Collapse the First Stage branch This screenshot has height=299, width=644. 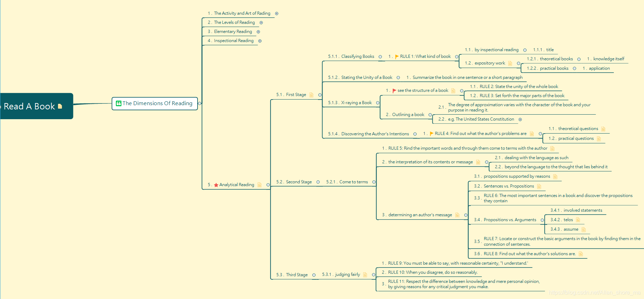click(x=320, y=95)
